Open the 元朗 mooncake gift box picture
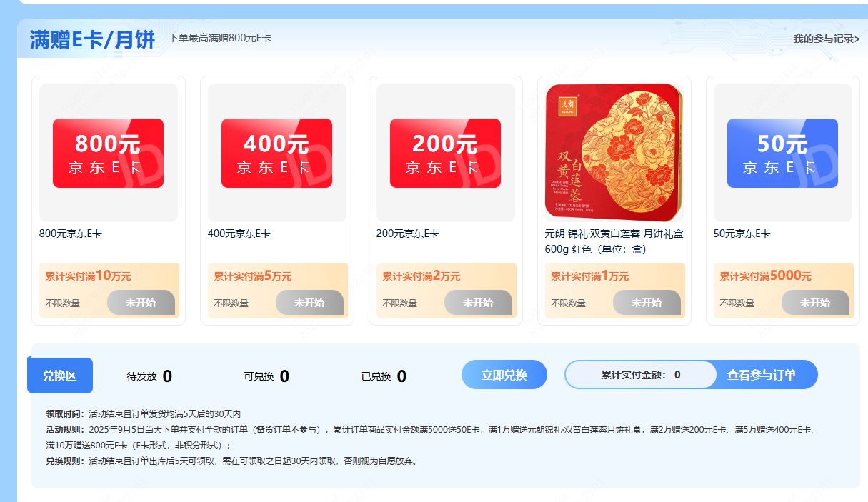Image resolution: width=868 pixels, height=502 pixels. tap(614, 153)
